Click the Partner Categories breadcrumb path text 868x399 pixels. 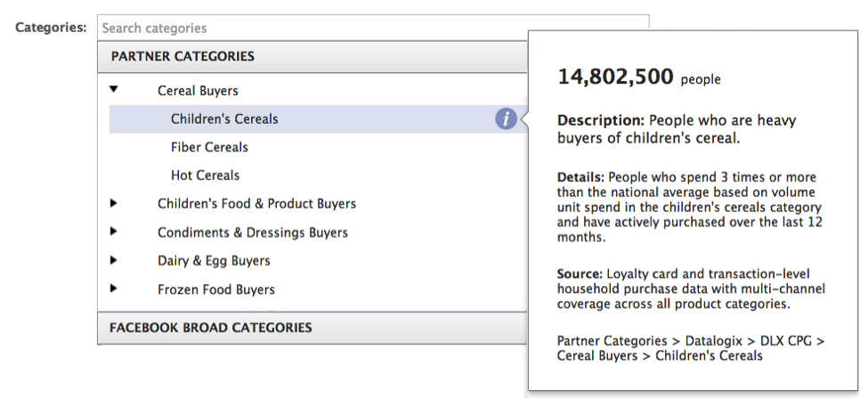[x=690, y=348]
